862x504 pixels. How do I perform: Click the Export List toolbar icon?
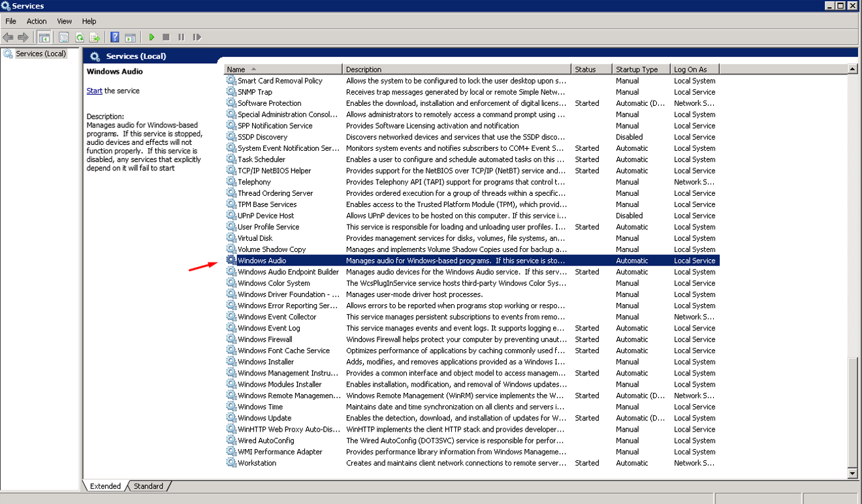pyautogui.click(x=95, y=37)
